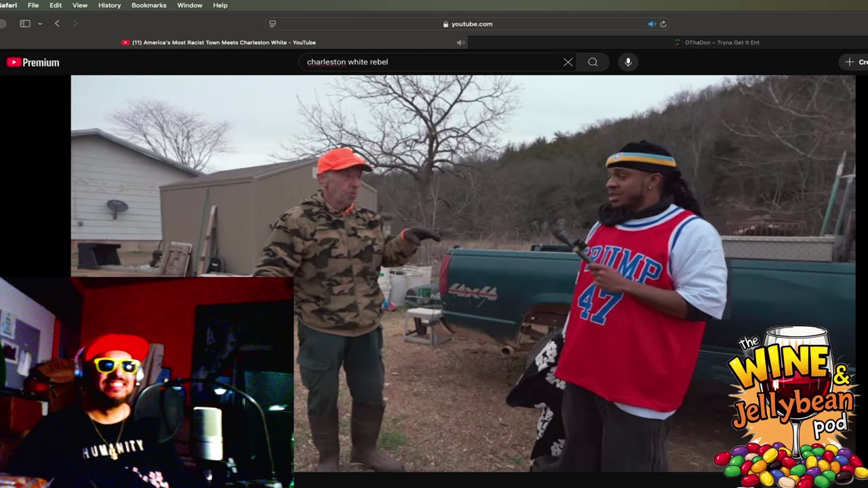
Task: Click the YouTube favicon on first tab
Action: click(x=125, y=43)
